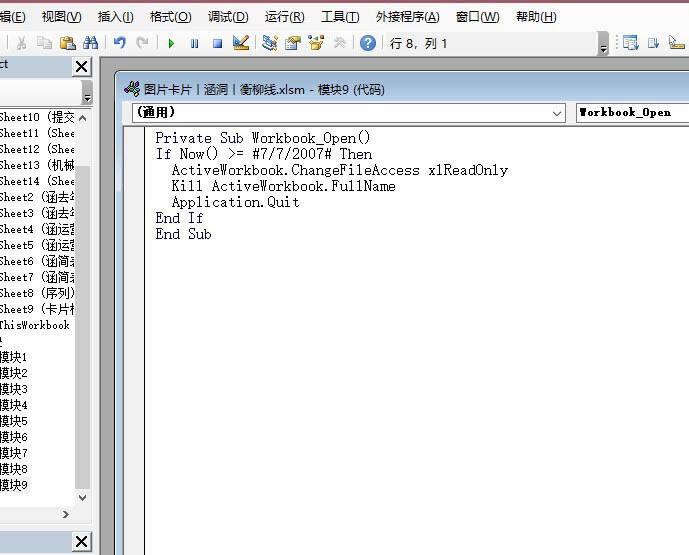689x555 pixels.
Task: Pause execution with the Break icon
Action: (x=194, y=43)
